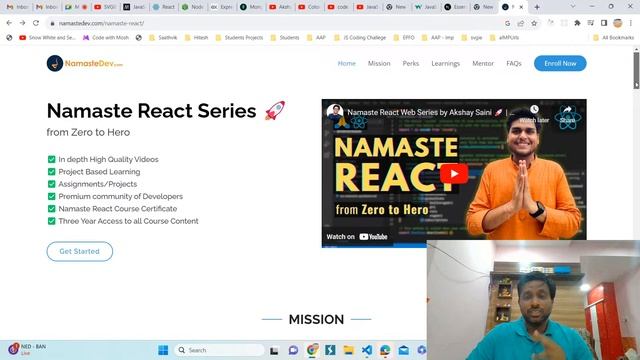This screenshot has height=360, width=640.
Task: Click the NamasteDev logo
Action: click(x=84, y=63)
